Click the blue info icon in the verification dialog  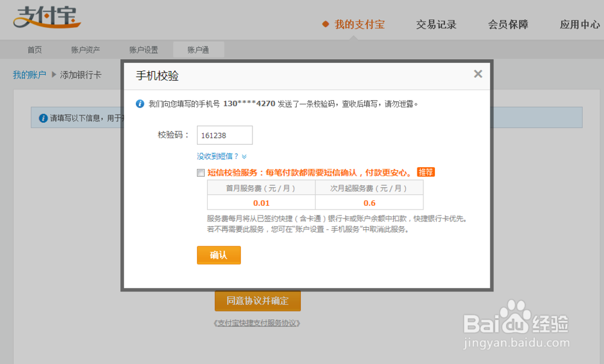[140, 103]
